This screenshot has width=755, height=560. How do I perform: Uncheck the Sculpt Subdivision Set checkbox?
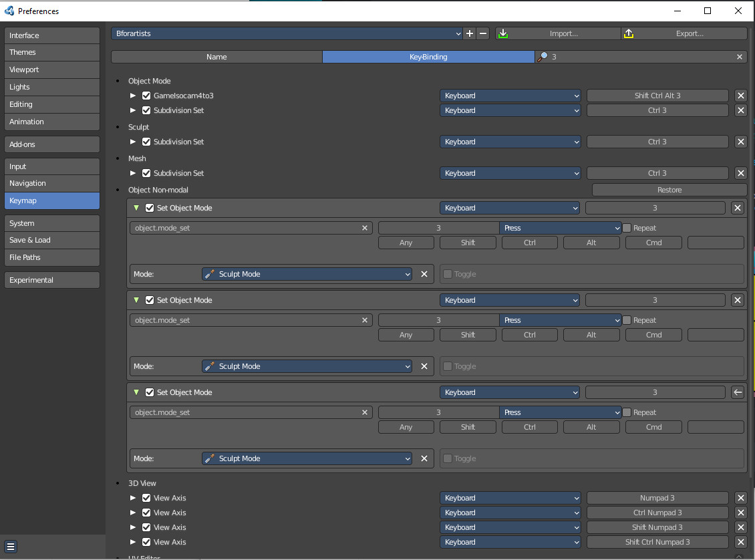tap(146, 142)
